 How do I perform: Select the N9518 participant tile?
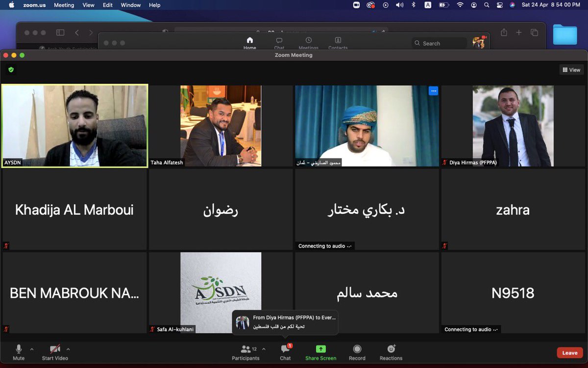513,293
